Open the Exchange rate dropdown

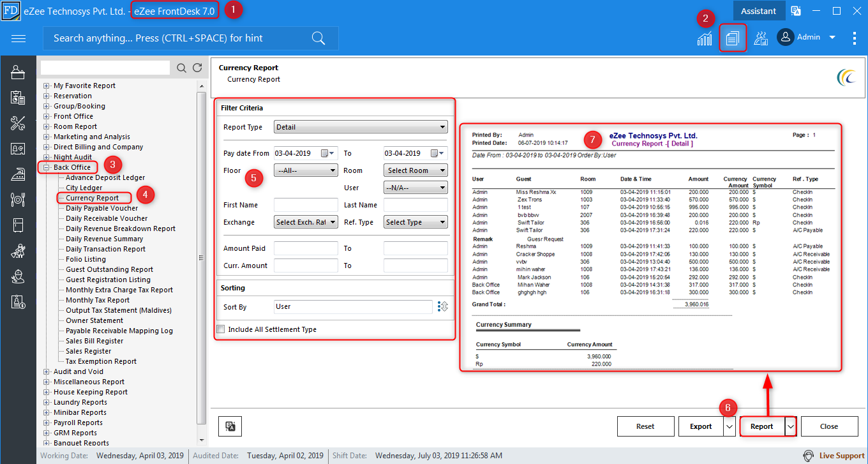(x=306, y=222)
